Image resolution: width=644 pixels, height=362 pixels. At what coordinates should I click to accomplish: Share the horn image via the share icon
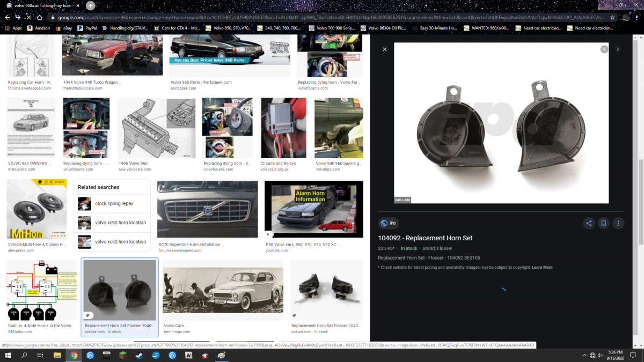pos(589,224)
